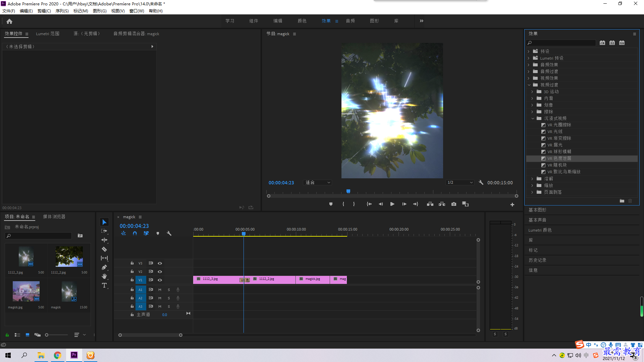Open timeline display settings wrench
Viewport: 644px width, 362px height.
[169, 233]
